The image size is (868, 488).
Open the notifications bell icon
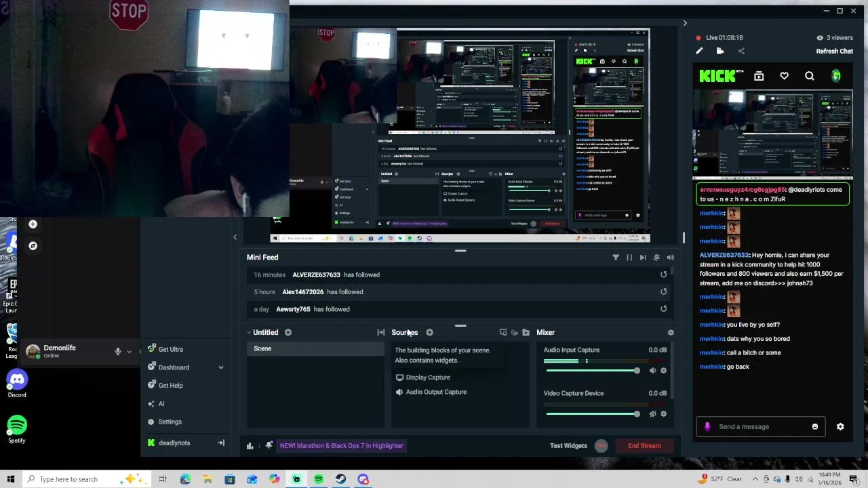[269, 445]
